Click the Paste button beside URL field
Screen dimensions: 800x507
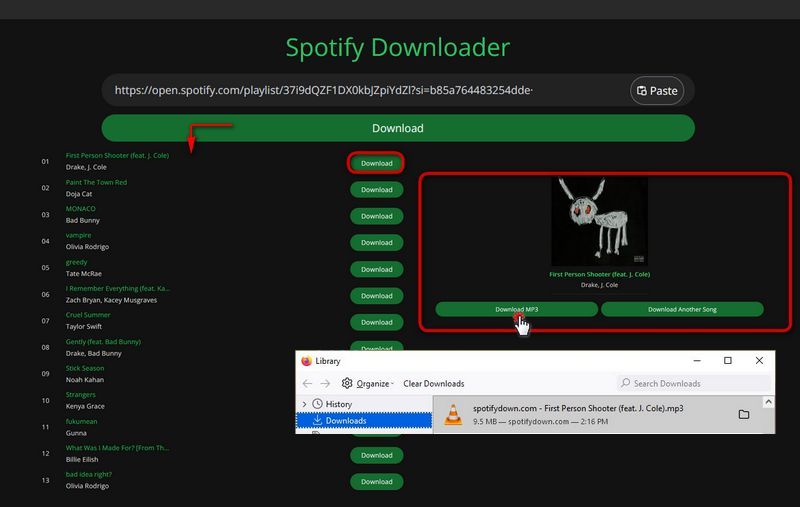tap(657, 90)
